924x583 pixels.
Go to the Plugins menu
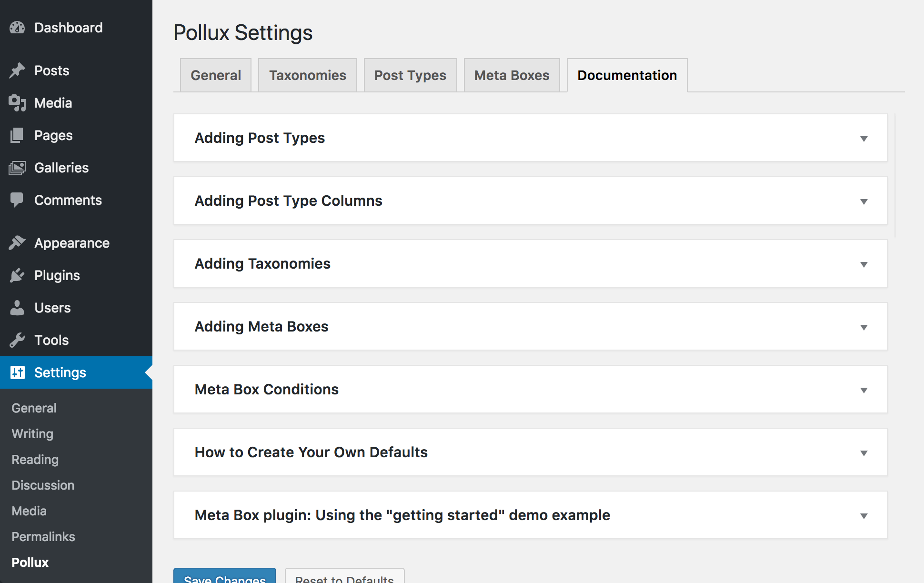coord(76,275)
